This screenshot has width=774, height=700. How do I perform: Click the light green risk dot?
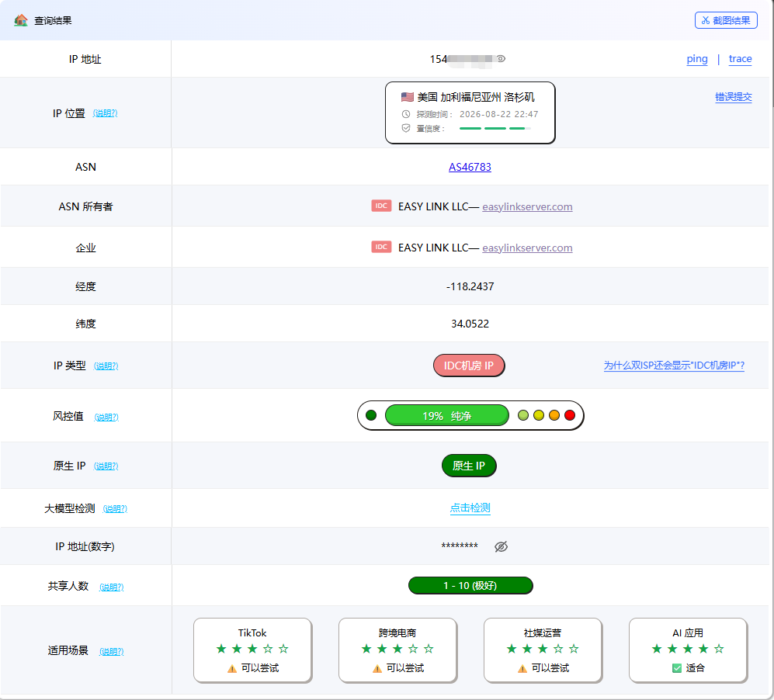(x=523, y=415)
